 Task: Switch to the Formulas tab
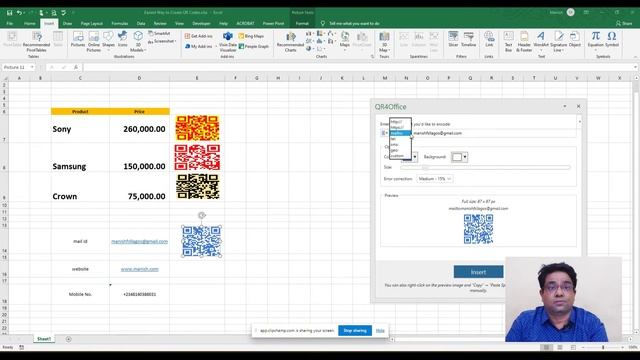click(x=120, y=24)
